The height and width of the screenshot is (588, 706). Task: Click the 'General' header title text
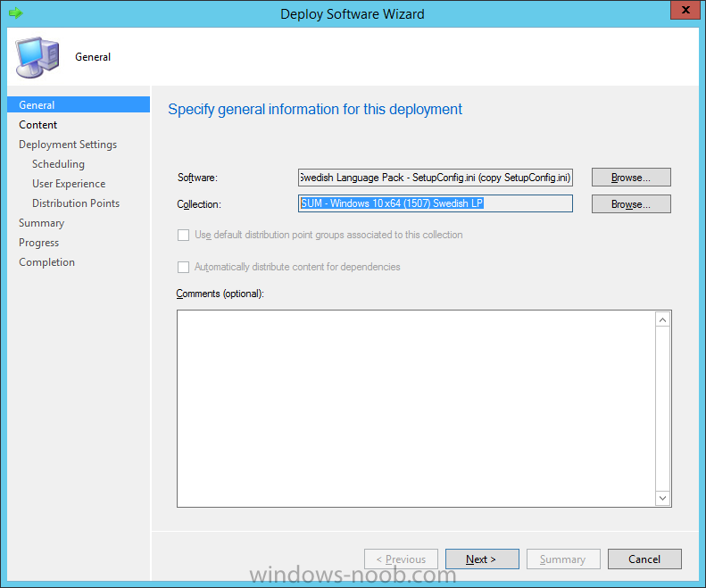coord(93,57)
